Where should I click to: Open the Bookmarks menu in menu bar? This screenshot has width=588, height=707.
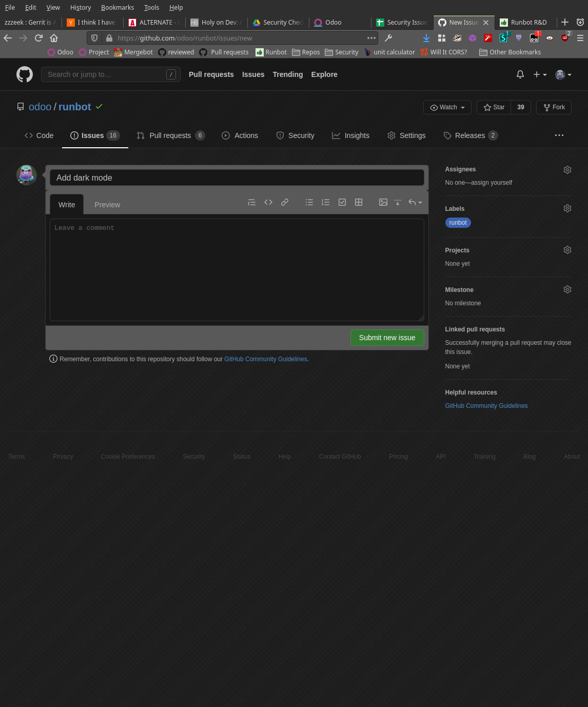point(117,7)
